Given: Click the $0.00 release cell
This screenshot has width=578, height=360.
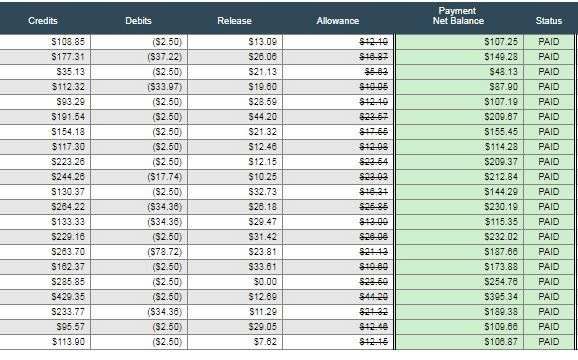Looking at the screenshot, I should coord(235,282).
